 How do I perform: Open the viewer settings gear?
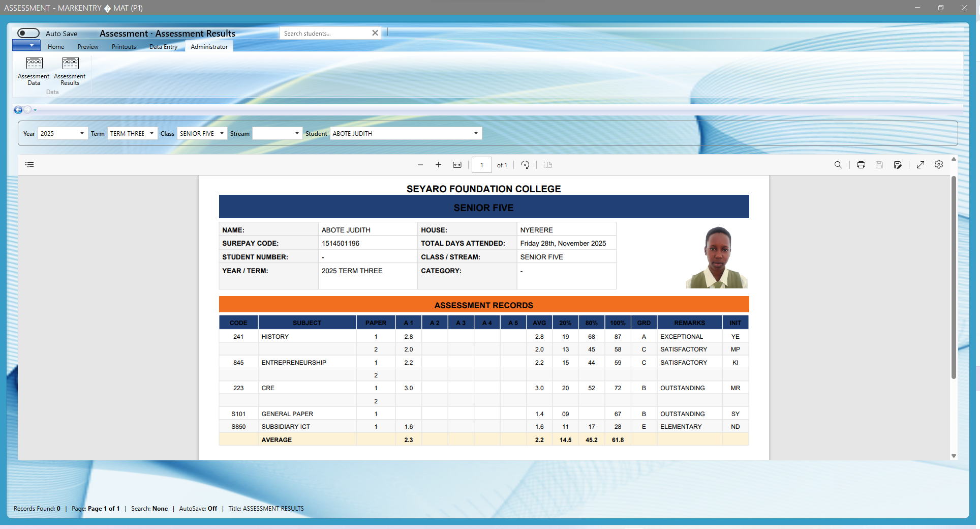point(939,165)
